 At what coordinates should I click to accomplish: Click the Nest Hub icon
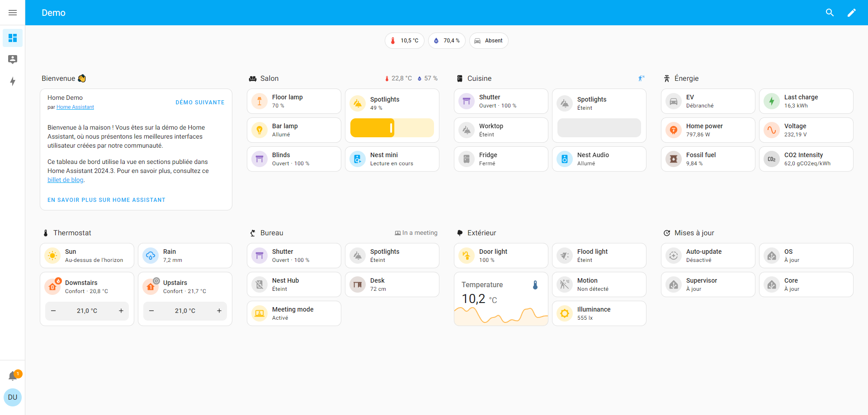pos(259,284)
